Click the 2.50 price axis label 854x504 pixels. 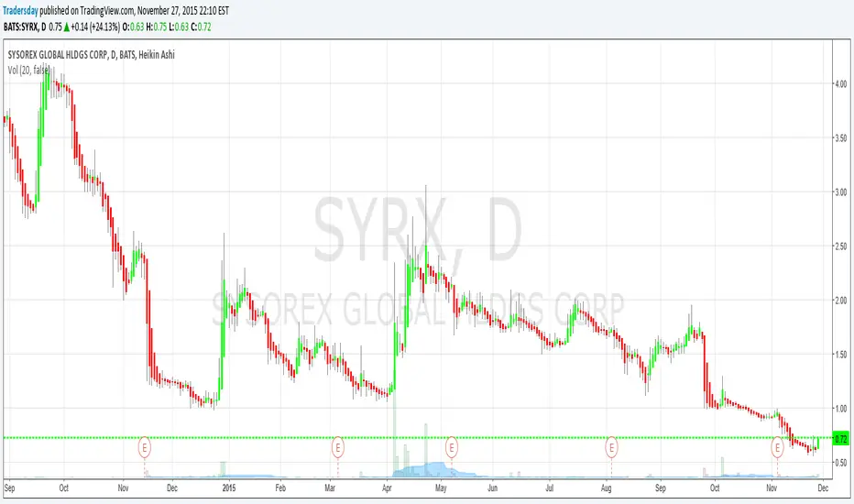(x=840, y=247)
